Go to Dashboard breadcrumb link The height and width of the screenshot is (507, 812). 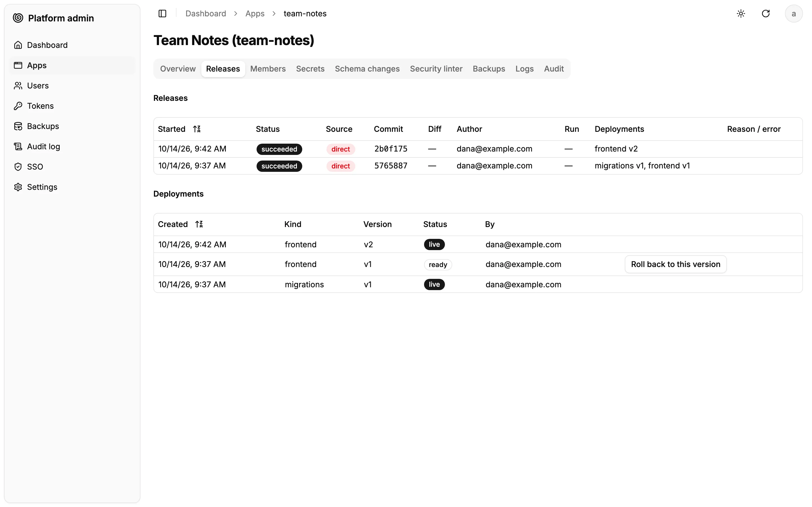(206, 14)
